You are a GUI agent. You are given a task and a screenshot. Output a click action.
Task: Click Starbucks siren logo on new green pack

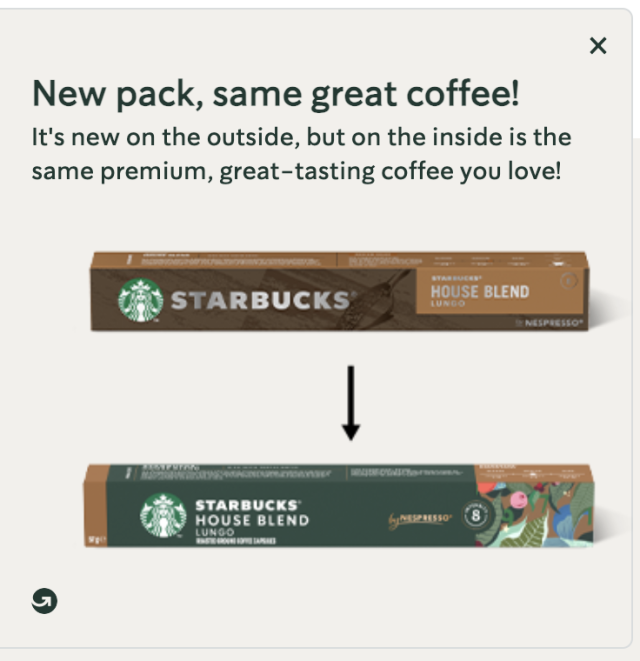tap(163, 515)
